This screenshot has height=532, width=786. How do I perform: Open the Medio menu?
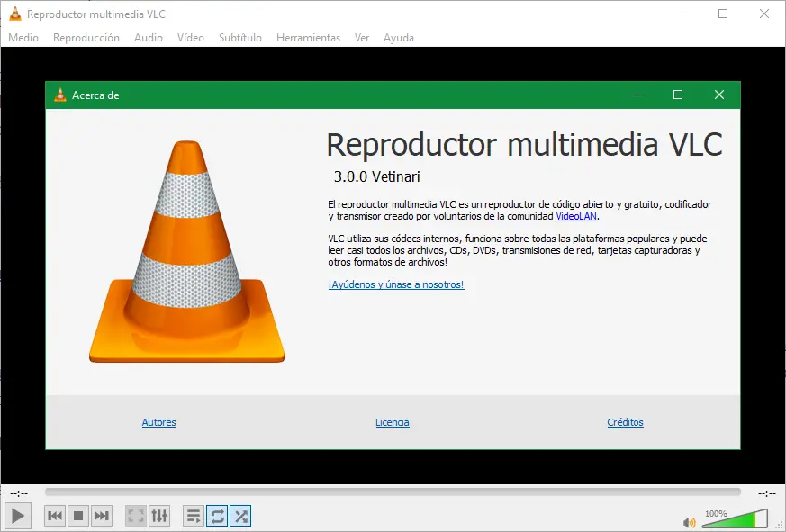(x=23, y=38)
